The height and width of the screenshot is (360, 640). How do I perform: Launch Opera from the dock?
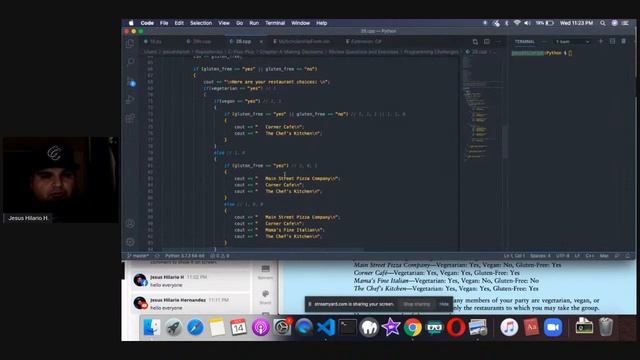pos(456,327)
